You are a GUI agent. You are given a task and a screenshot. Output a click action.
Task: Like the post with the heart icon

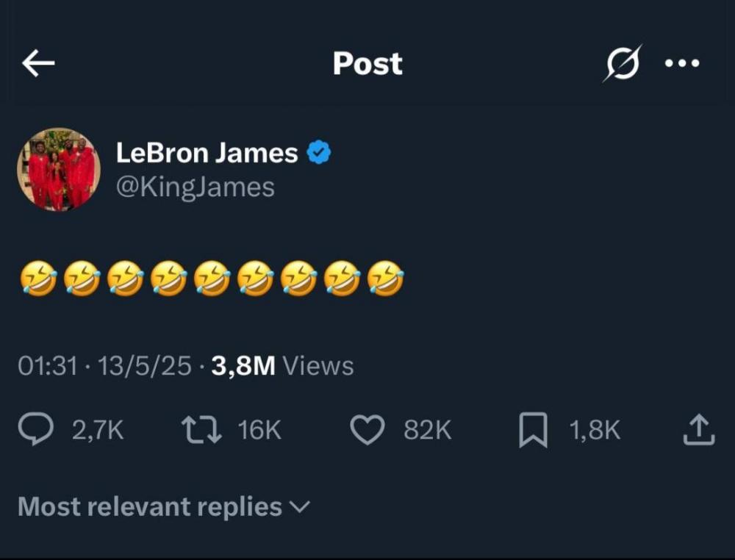click(367, 431)
